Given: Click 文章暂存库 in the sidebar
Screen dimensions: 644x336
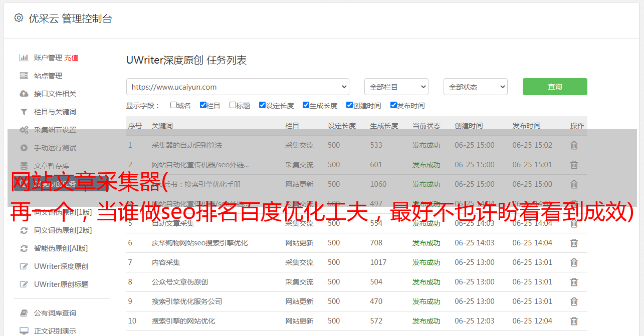Looking at the screenshot, I should click(x=52, y=166).
